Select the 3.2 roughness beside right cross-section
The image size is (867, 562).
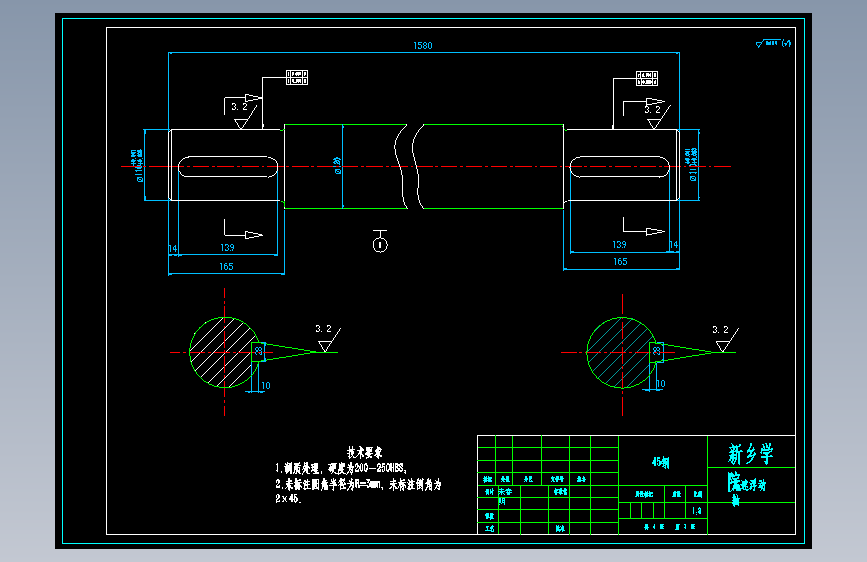click(720, 330)
